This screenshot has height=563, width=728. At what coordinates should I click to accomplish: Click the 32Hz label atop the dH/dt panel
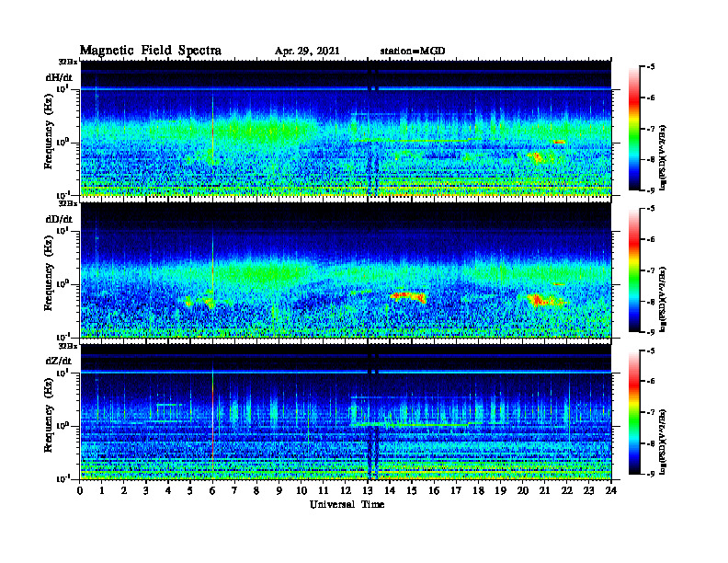click(x=68, y=61)
